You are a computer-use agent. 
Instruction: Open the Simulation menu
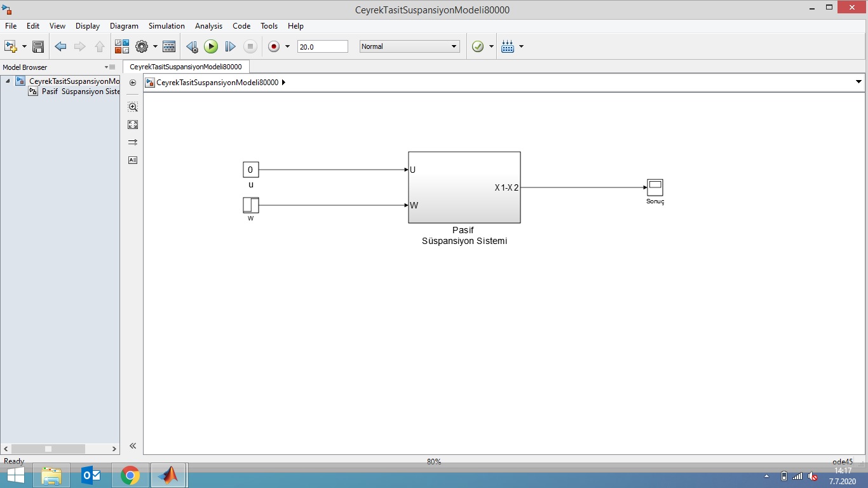coord(166,26)
